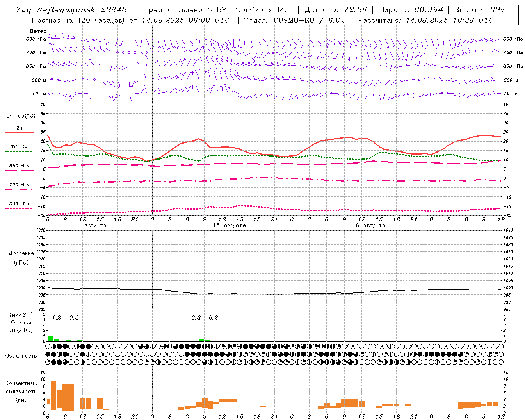Screen dimensions: 525x420
Task: Click left wind-level label '10 м'
Action: 39,94
